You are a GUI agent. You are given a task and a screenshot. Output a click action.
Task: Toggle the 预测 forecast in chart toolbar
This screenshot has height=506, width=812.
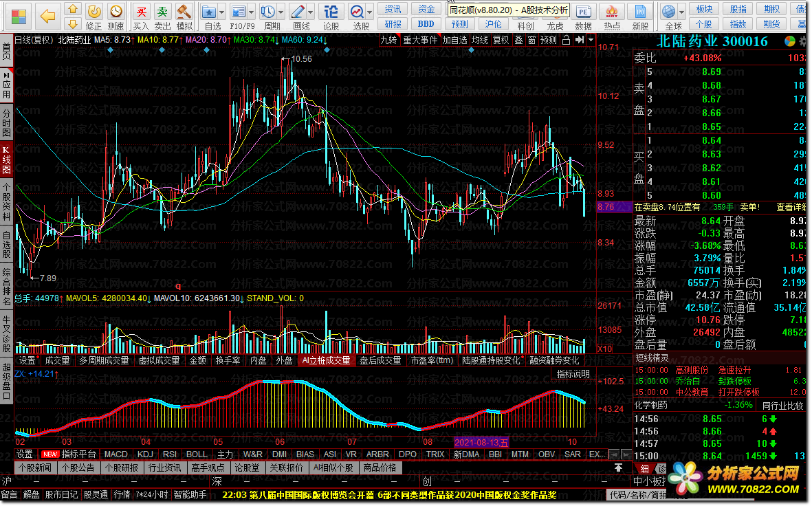[549, 40]
